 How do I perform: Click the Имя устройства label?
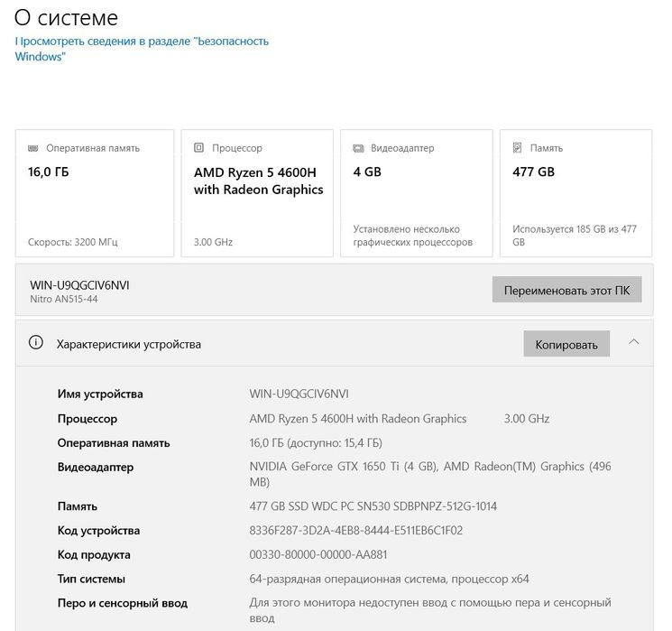click(100, 394)
